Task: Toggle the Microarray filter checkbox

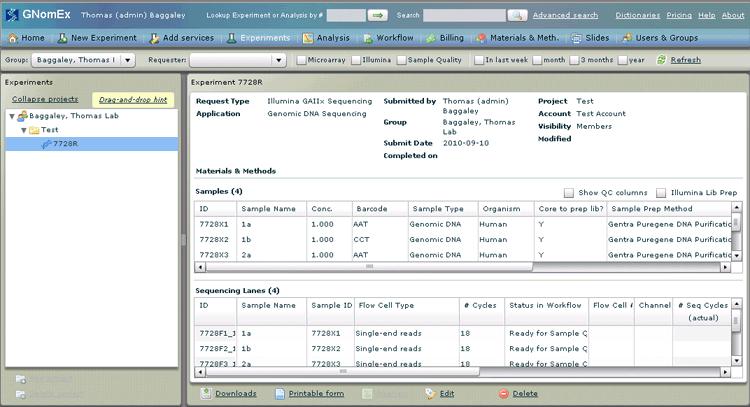Action: point(301,60)
